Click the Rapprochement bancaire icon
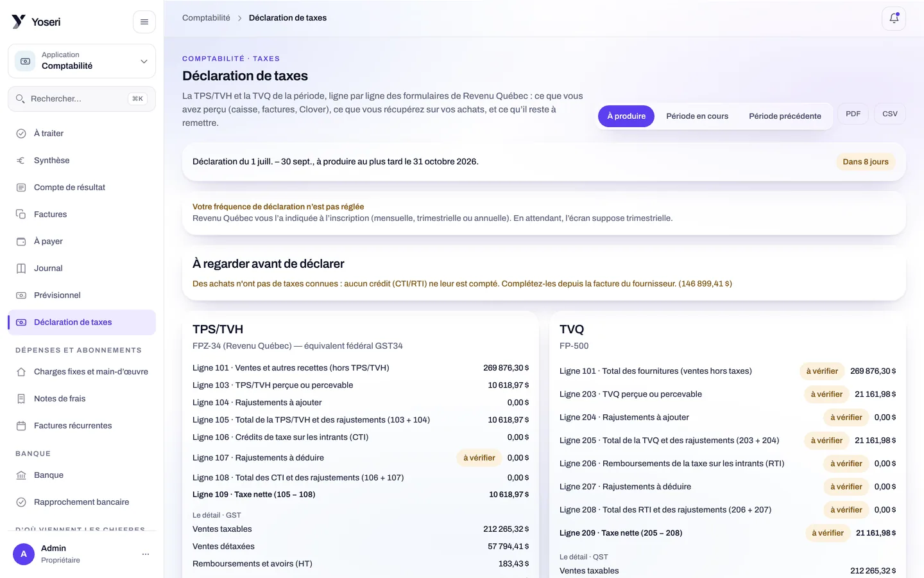 point(21,502)
